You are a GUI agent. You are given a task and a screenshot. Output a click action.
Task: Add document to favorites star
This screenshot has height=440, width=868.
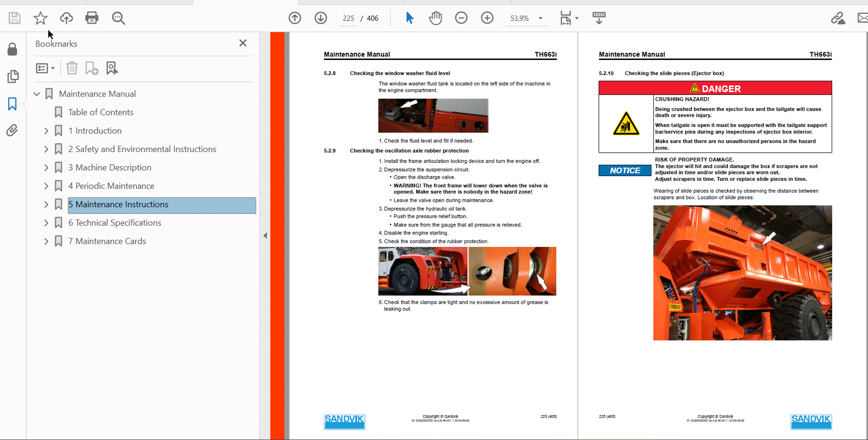41,18
